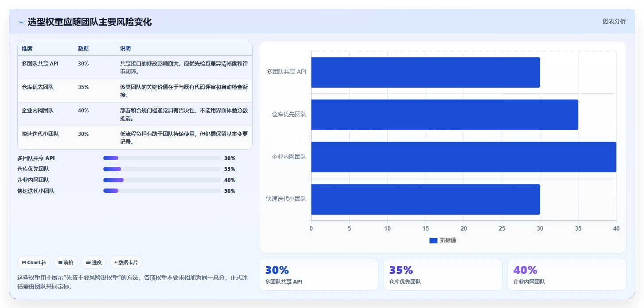This screenshot has width=644, height=308.
Task: Click the 企业内网团队 table row name
Action: click(38, 111)
